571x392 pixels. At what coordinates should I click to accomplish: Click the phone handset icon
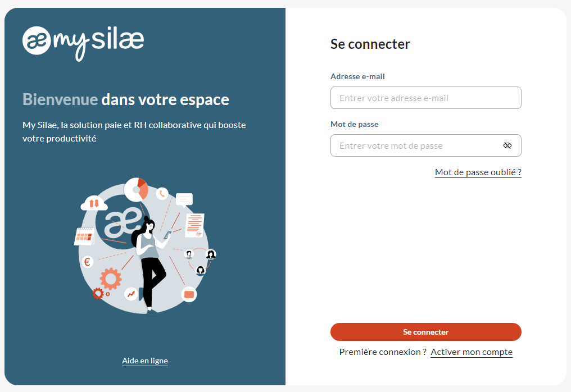pos(162,193)
